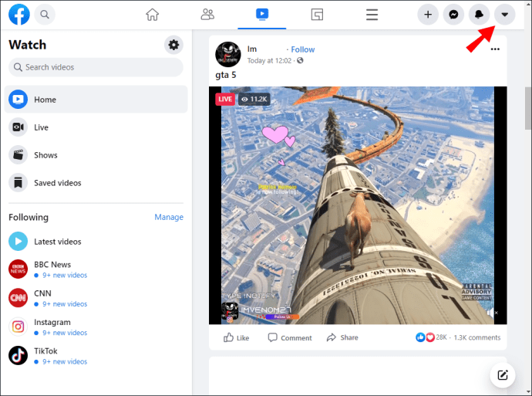Click the LIVE badge on video
532x396 pixels.
[x=225, y=99]
